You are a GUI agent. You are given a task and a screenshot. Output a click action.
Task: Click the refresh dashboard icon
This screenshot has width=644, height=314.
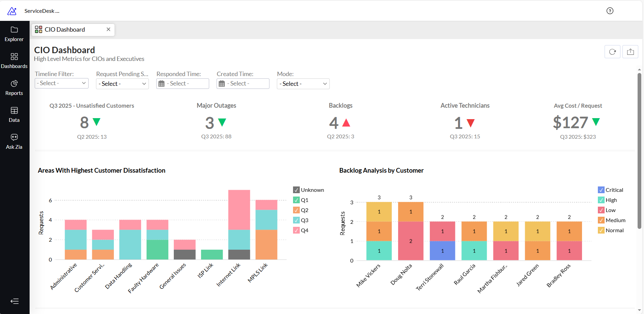612,52
